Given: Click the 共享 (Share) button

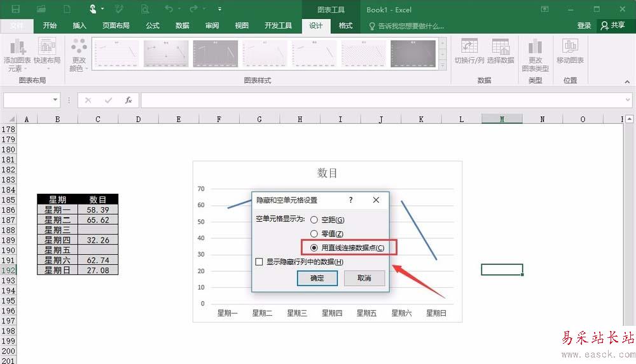Looking at the screenshot, I should pos(613,25).
